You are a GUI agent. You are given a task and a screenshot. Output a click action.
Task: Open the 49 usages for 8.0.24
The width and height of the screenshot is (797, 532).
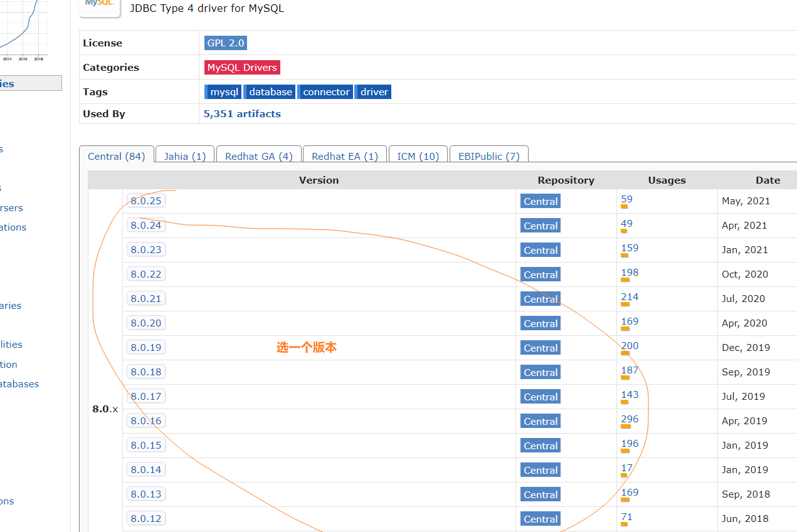pos(627,224)
